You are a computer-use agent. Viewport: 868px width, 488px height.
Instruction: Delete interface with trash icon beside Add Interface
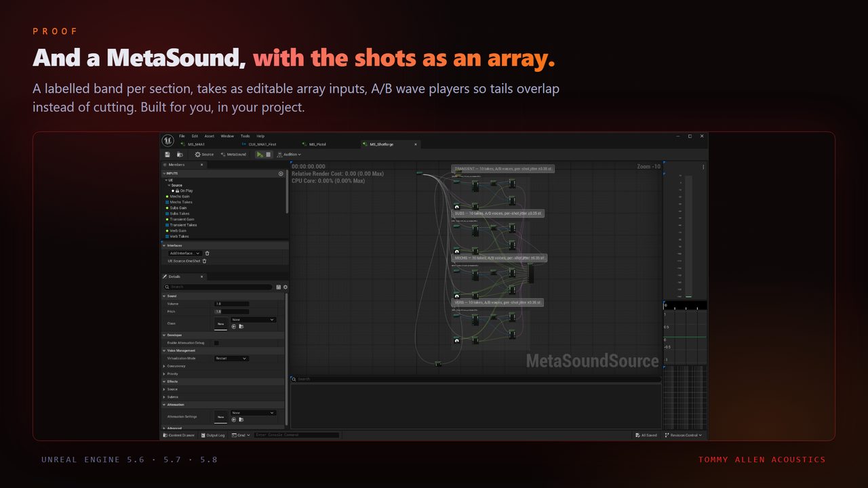(208, 253)
